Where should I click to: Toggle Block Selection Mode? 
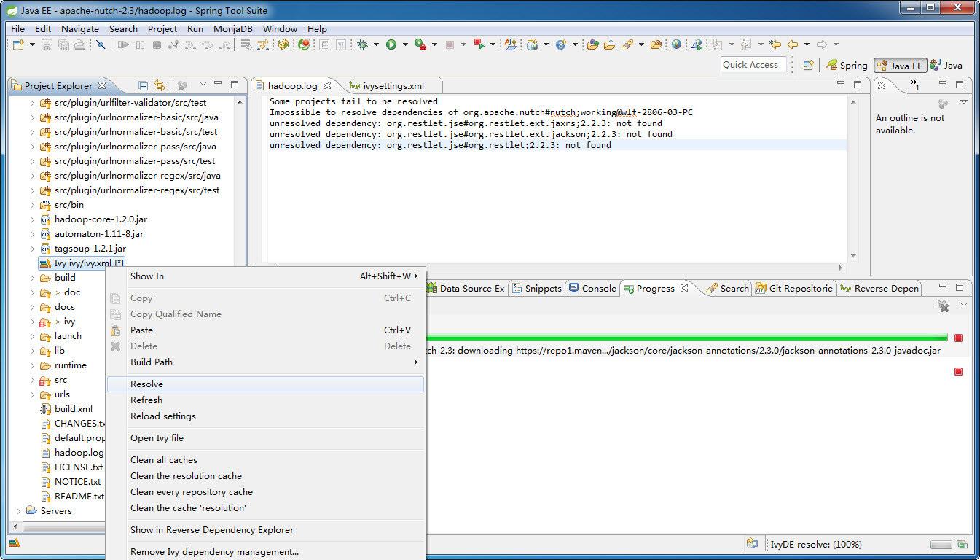tap(324, 44)
